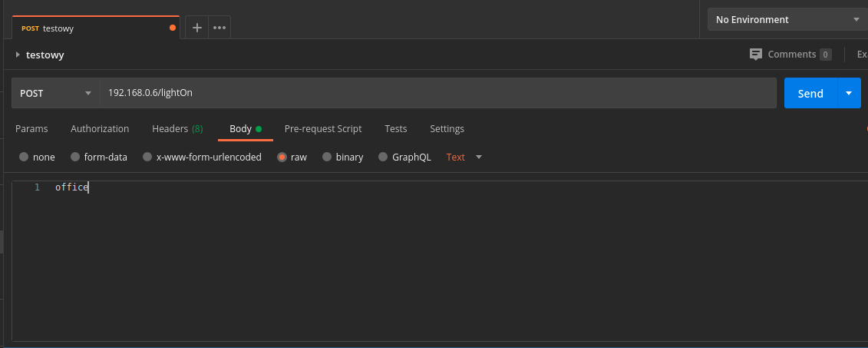Go to Pre-request Script tab
This screenshot has height=348, width=868.
tap(322, 129)
